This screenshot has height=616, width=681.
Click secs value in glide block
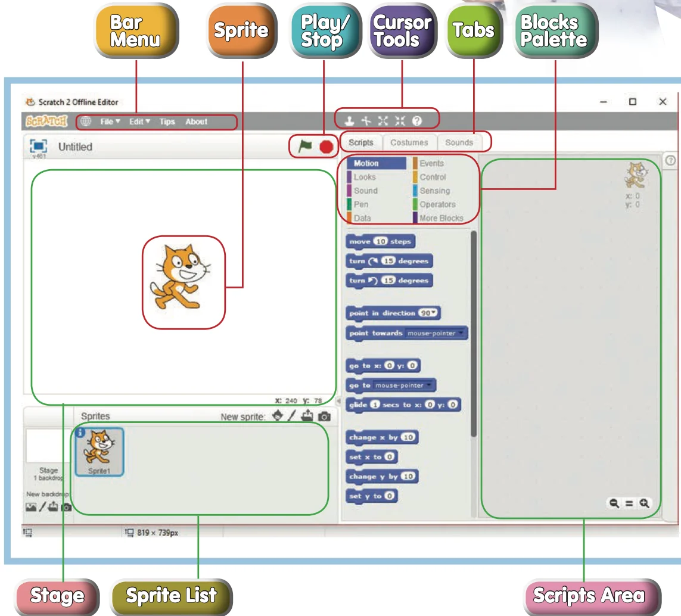375,405
